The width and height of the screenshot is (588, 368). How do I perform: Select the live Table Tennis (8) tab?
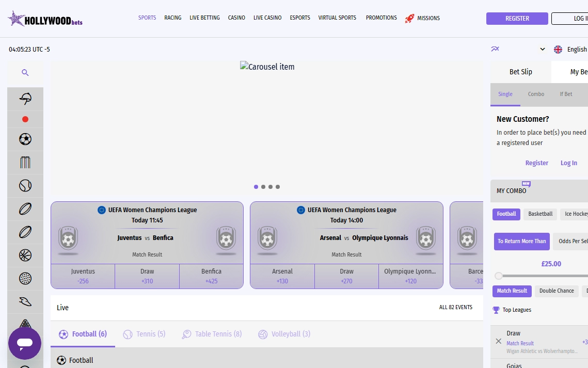pos(212,334)
